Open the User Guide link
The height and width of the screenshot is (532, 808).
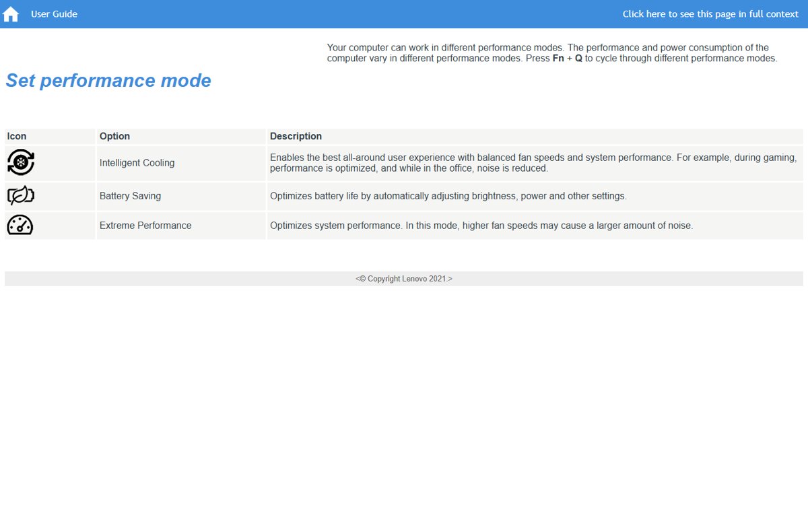tap(54, 14)
